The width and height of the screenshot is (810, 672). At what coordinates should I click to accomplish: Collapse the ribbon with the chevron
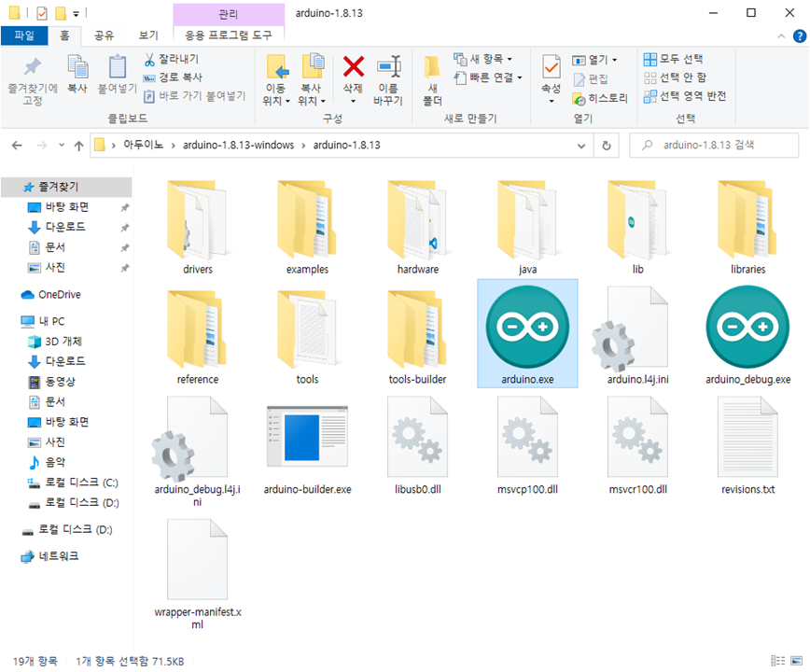click(781, 36)
